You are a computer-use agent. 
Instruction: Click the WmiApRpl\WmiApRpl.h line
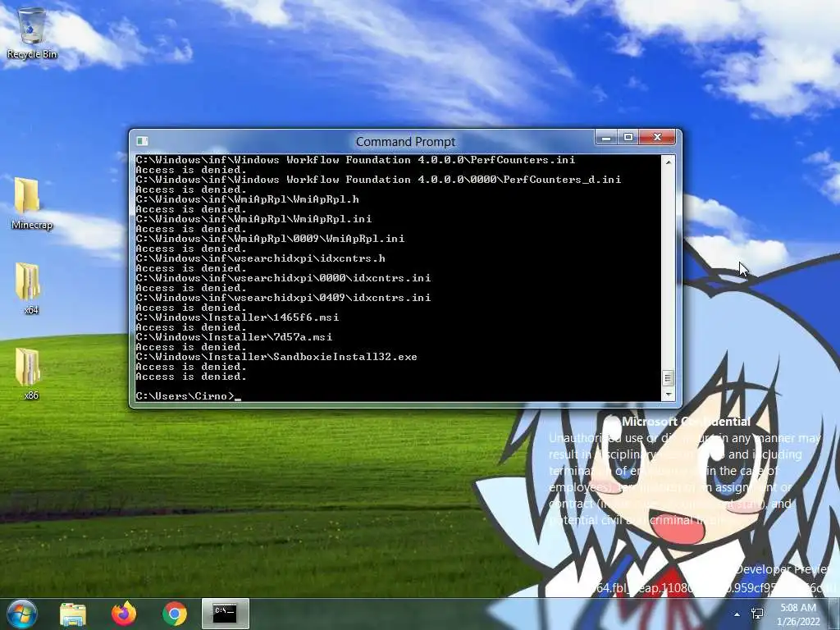(x=248, y=199)
